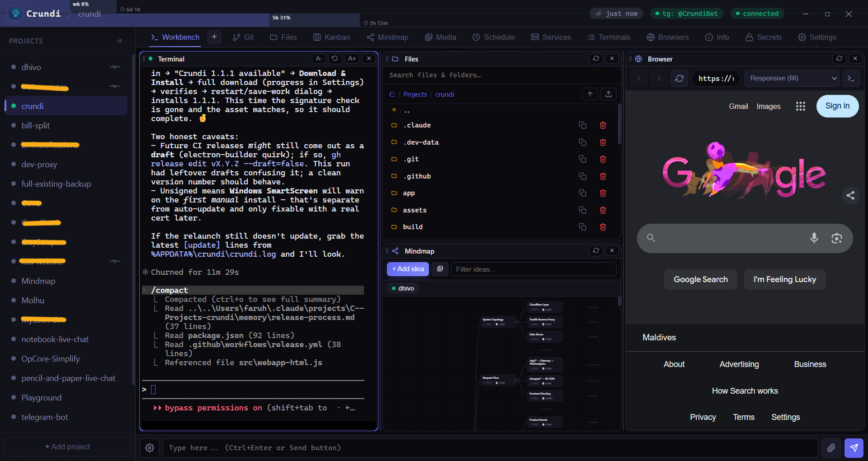The image size is (868, 461).
Task: Delete the assets folder
Action: pos(603,210)
